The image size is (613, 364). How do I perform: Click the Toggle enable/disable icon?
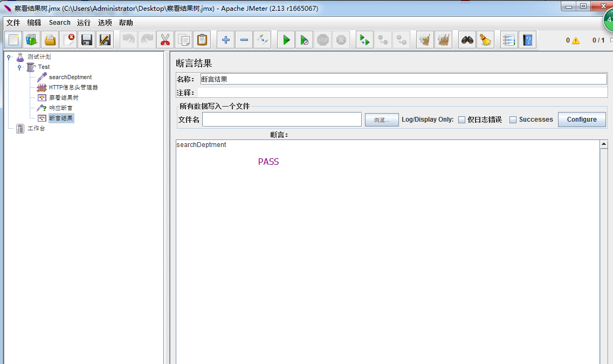pyautogui.click(x=263, y=40)
